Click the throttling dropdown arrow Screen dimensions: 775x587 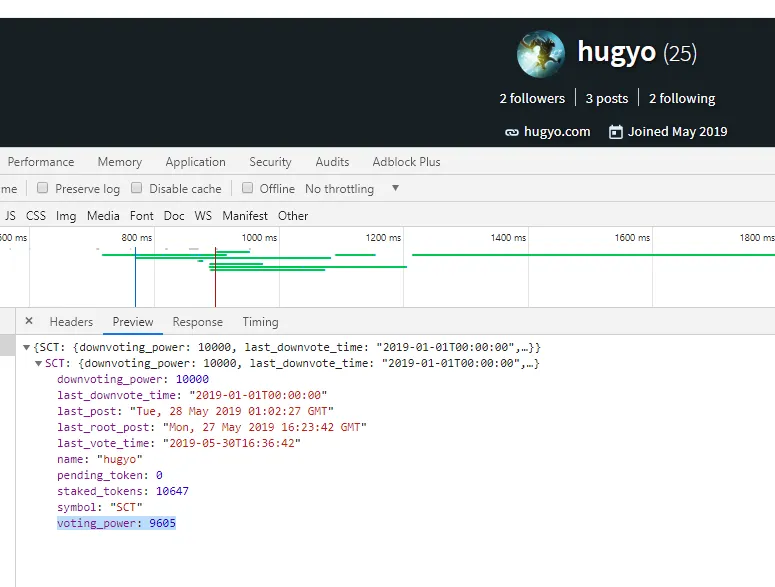click(x=395, y=188)
